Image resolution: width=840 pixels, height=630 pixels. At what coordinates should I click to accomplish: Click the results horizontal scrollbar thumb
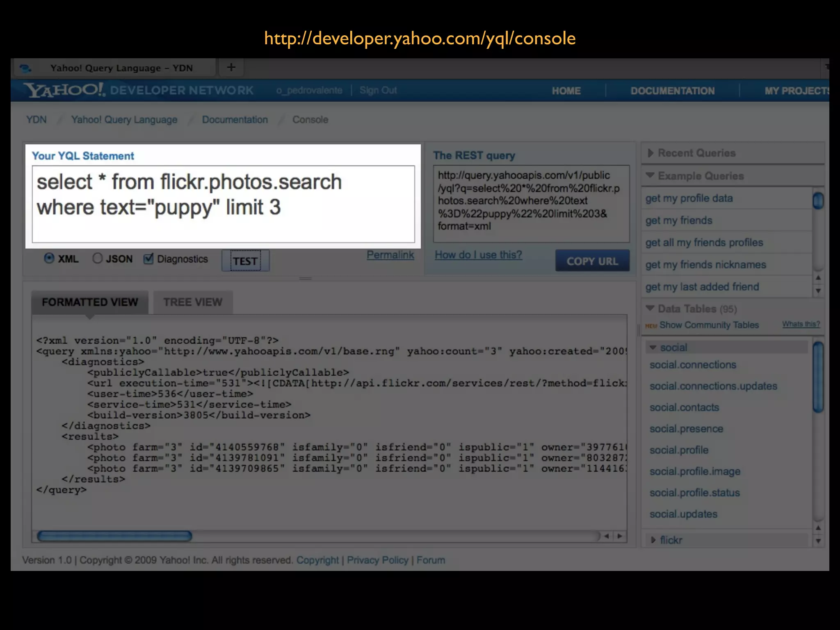click(114, 536)
